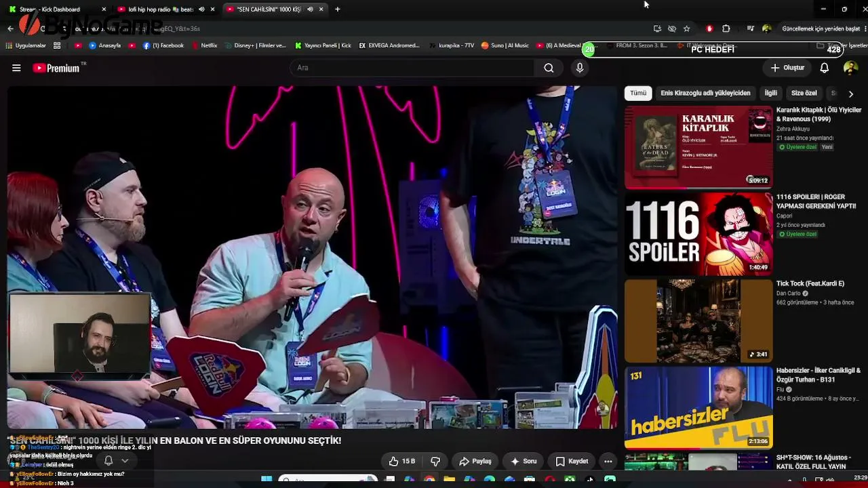Open the Anasayfa bookmark
This screenshot has width=868, height=488.
(105, 45)
